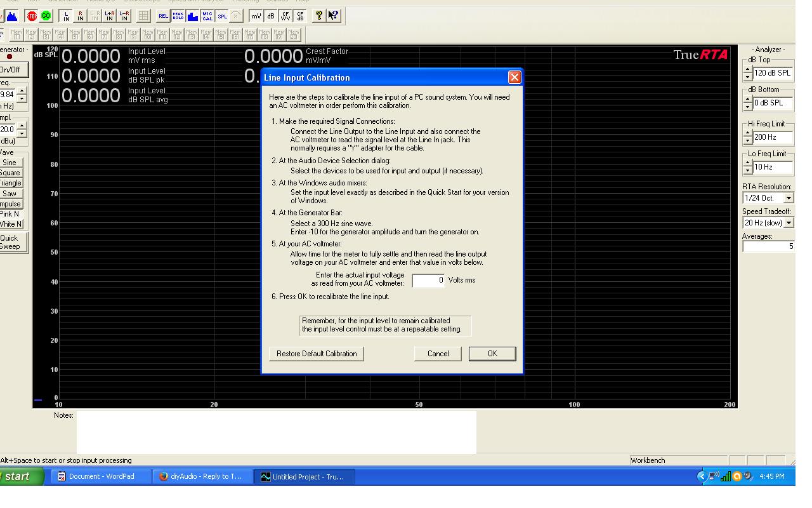Toggle the SPL toolbar icon
This screenshot has height=508, width=812.
(x=222, y=16)
